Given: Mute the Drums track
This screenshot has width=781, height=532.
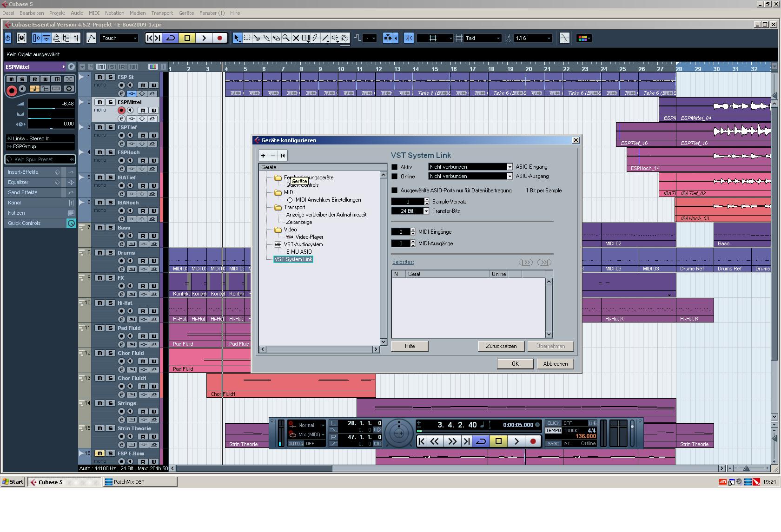Looking at the screenshot, I should coord(99,253).
